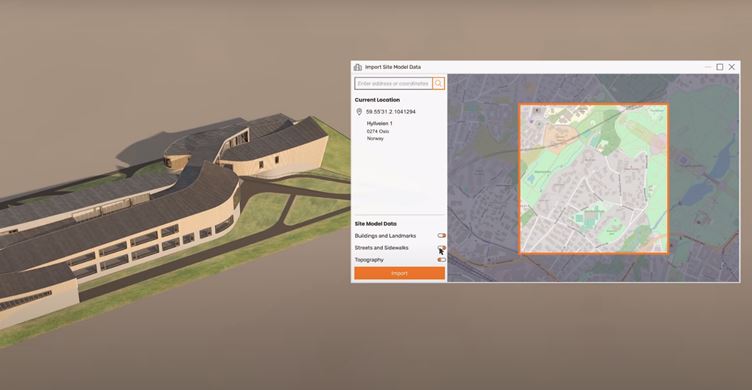Click the Current Location heading
The width and height of the screenshot is (752, 390).
pyautogui.click(x=377, y=100)
